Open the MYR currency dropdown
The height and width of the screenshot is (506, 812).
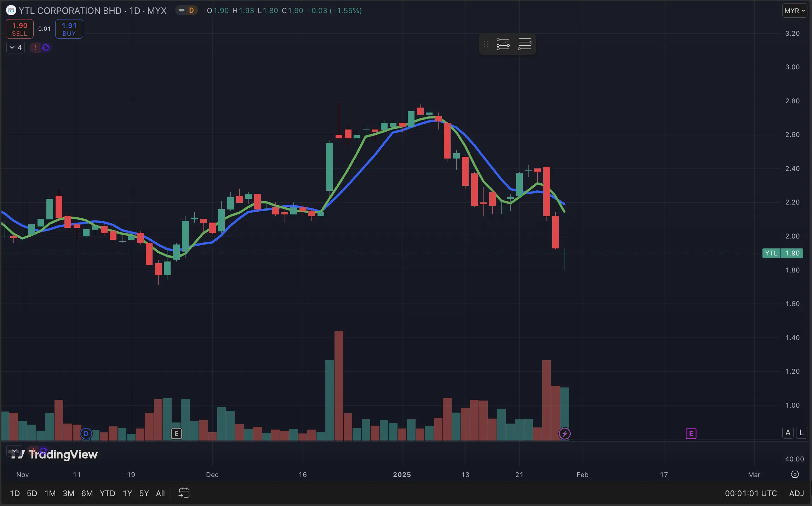795,11
